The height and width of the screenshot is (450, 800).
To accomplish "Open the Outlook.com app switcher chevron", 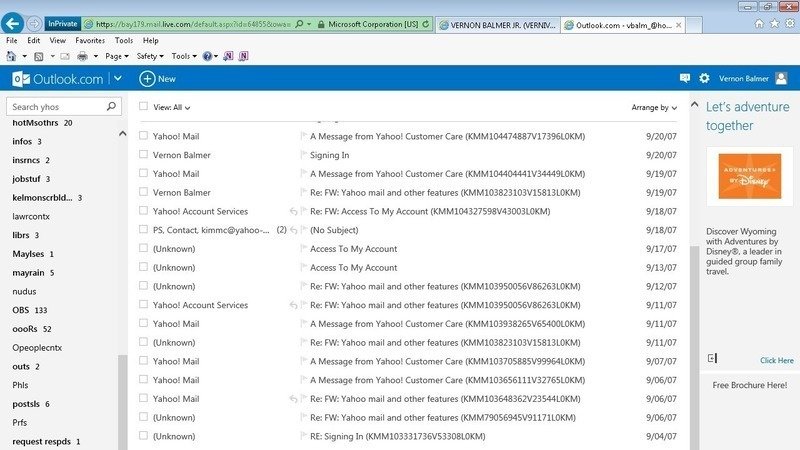I will [x=118, y=79].
